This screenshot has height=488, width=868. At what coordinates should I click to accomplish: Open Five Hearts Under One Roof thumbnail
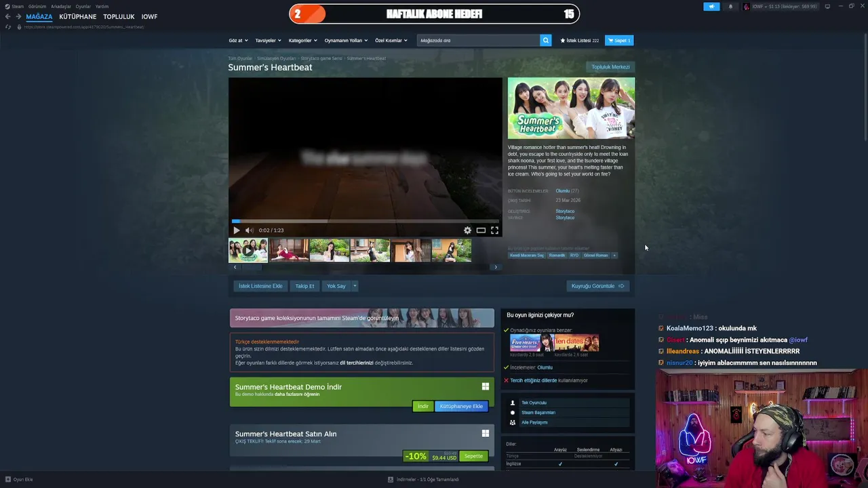[x=532, y=342]
